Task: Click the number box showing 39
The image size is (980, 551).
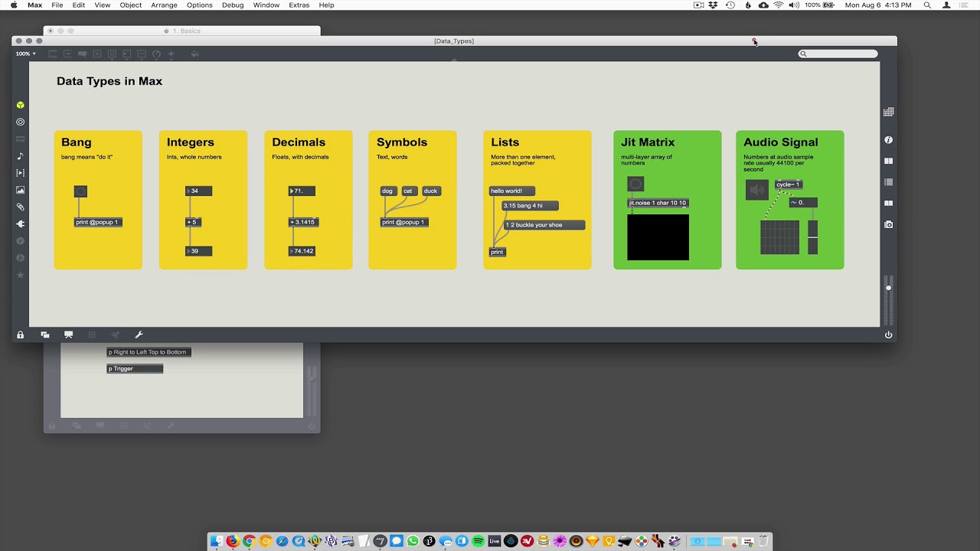Action: point(198,251)
